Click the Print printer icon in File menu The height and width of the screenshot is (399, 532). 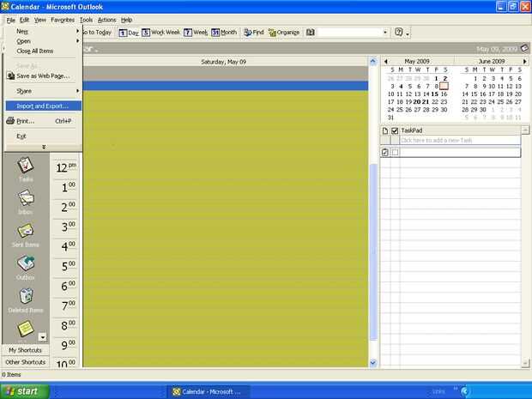(10, 121)
